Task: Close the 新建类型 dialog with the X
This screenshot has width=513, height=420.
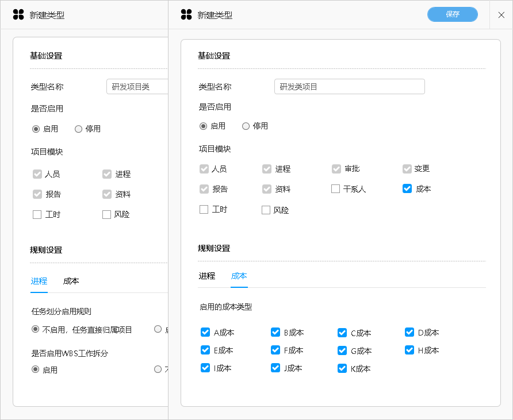Action: pos(501,15)
